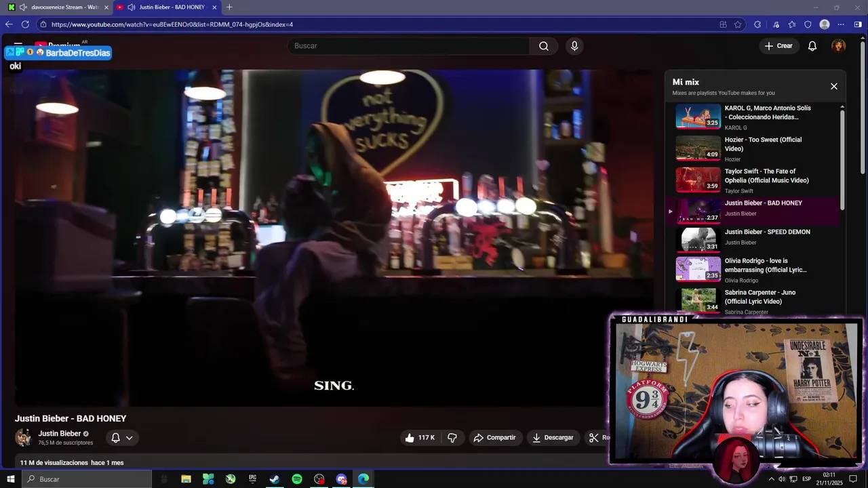Play KAROL G Coleccionando Heridas from mix
The image size is (868, 488).
[x=753, y=117]
